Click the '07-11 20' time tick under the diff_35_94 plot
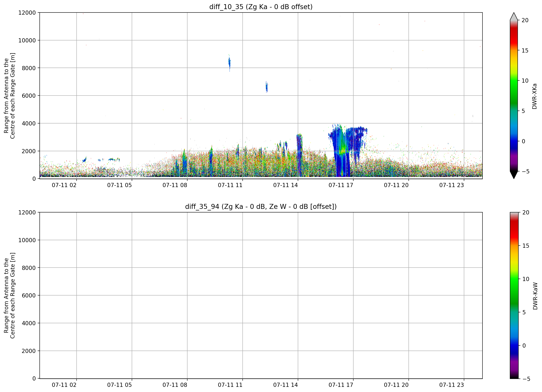Screen dimensions: 542x392 (396, 385)
